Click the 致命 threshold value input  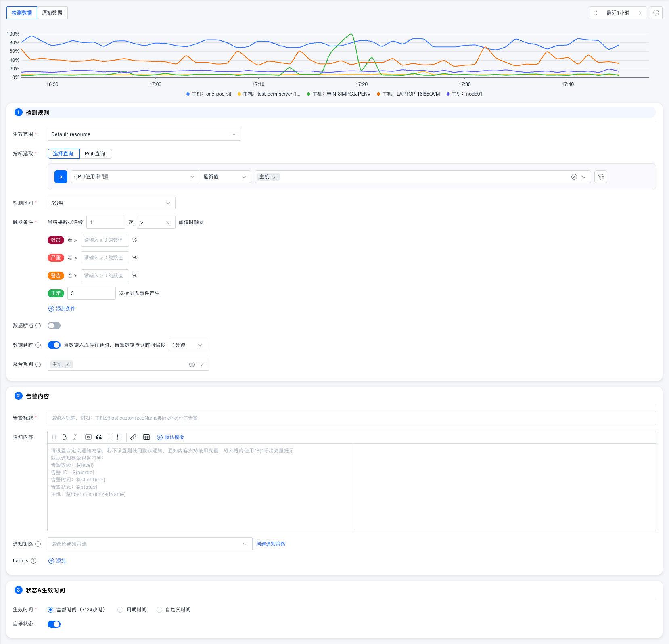(x=105, y=240)
